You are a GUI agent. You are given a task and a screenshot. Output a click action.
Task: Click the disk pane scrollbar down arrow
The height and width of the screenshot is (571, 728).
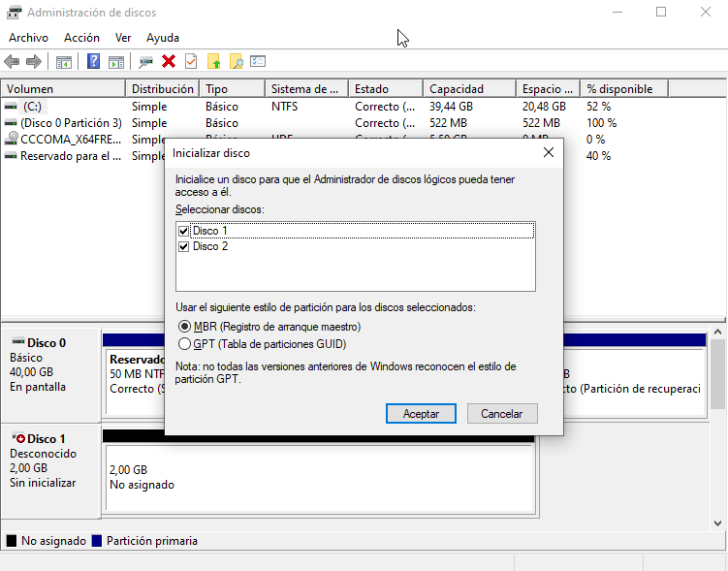[718, 523]
